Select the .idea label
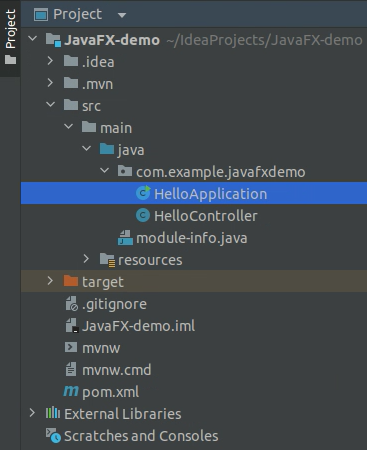Image resolution: width=367 pixels, height=450 pixels. point(98,62)
